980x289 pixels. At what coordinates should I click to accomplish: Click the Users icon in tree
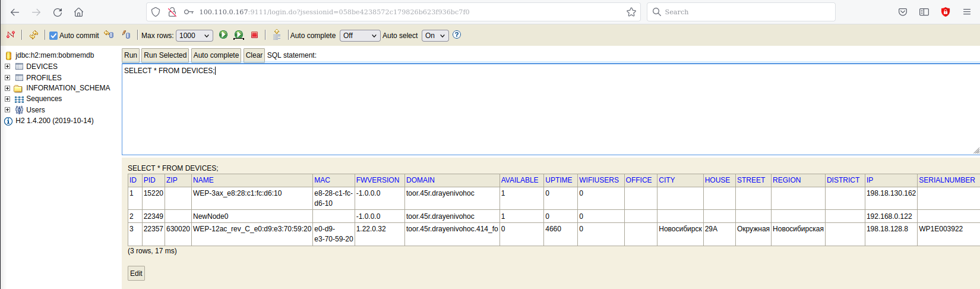coord(19,109)
